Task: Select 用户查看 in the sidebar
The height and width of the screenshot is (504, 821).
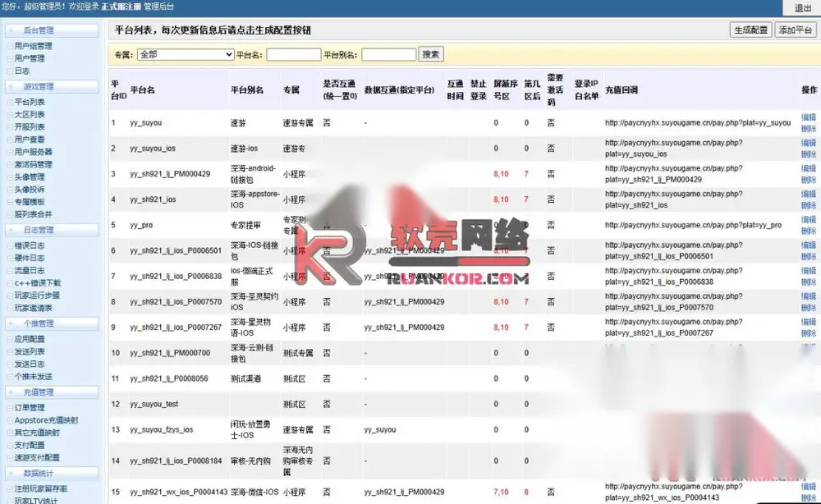Action: [x=30, y=140]
